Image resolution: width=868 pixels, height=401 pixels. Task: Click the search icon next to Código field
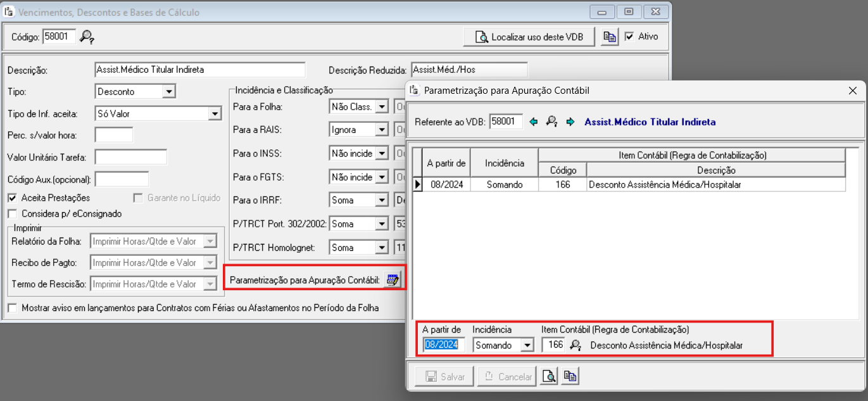[87, 37]
